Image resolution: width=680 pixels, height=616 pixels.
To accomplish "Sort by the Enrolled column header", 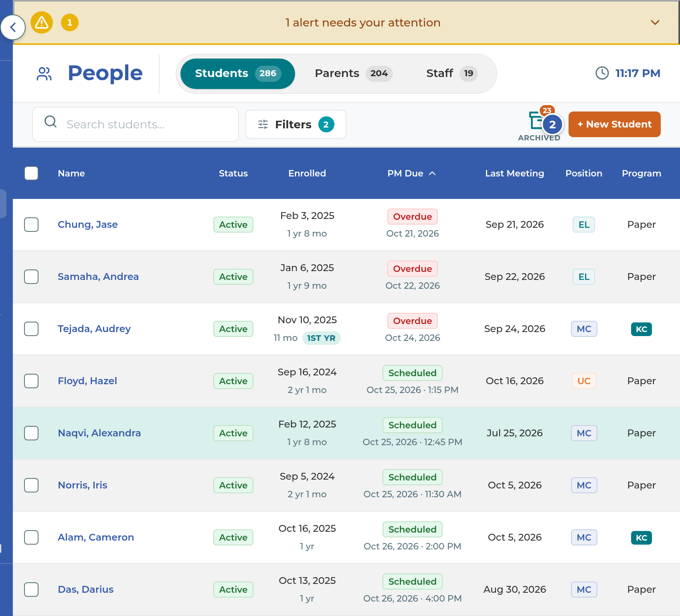I will [307, 173].
